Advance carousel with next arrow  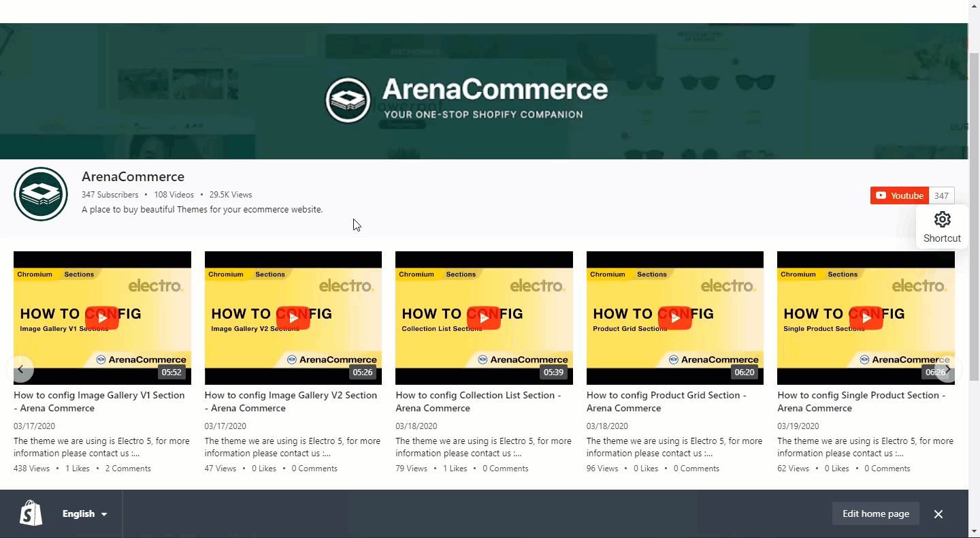947,369
